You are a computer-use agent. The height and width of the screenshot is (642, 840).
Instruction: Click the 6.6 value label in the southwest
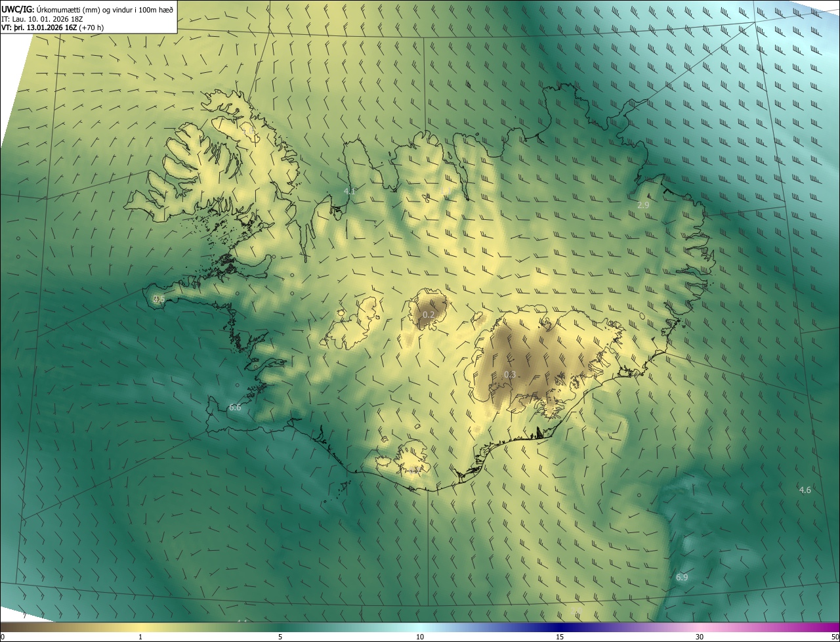coord(235,407)
